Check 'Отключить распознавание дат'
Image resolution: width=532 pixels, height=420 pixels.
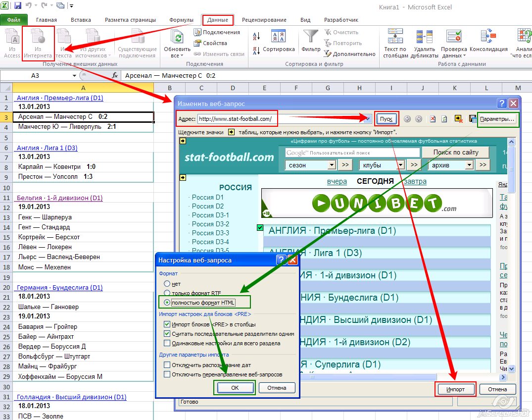pos(167,365)
